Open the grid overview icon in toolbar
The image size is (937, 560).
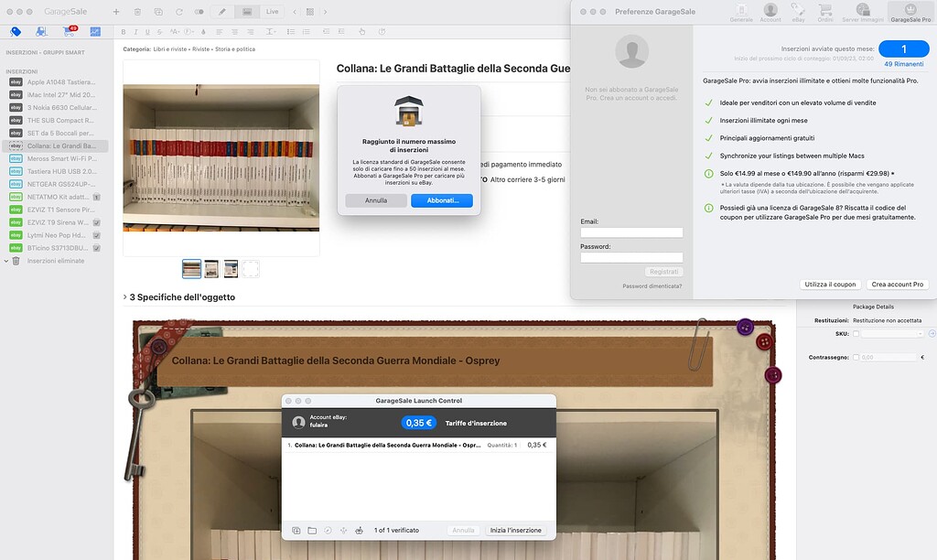[x=310, y=12]
